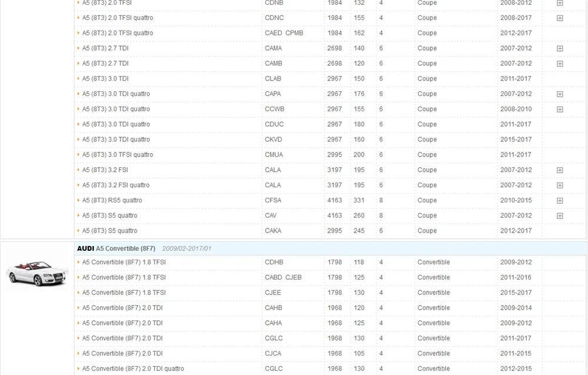Select the CMUA engine code cell

pos(274,155)
